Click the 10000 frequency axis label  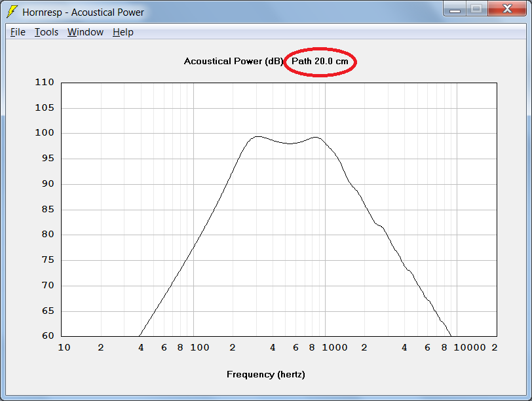coord(470,347)
